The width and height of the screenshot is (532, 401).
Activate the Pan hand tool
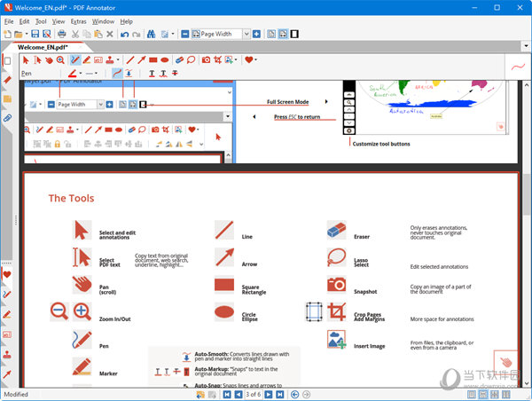pos(49,60)
